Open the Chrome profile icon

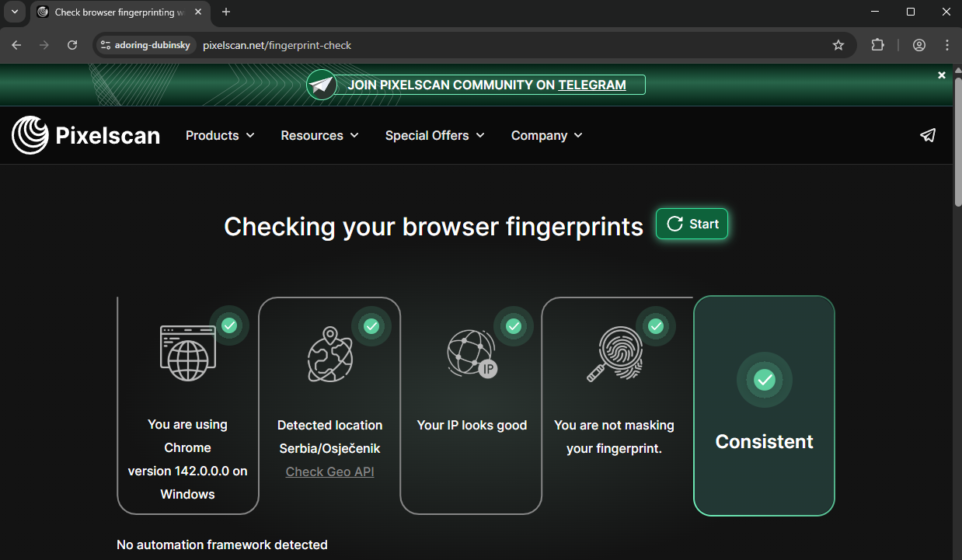click(919, 45)
